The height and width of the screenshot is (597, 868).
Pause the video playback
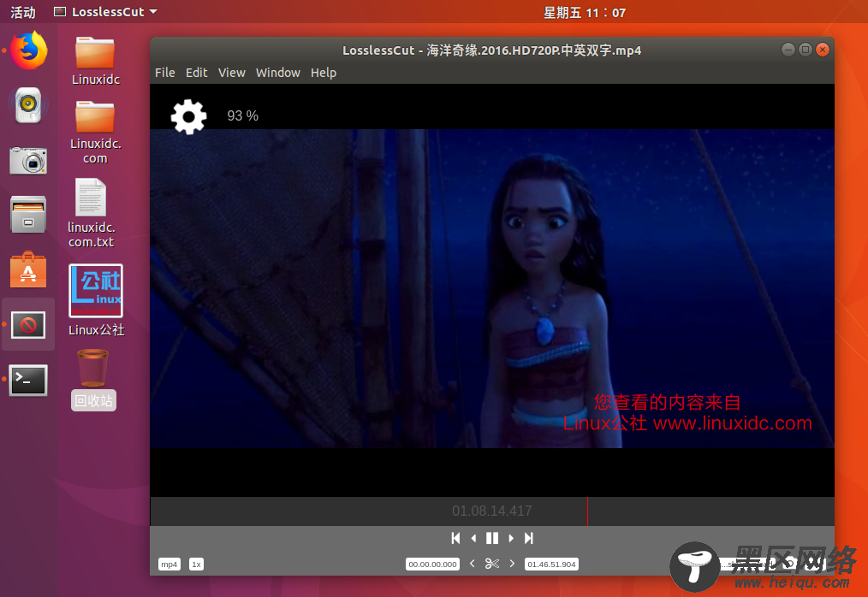(492, 538)
